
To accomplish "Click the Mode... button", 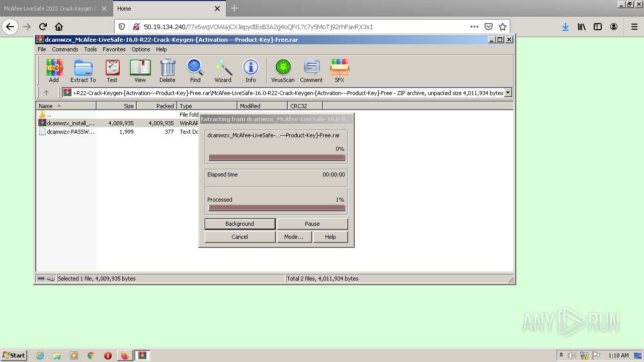I will pos(294,237).
